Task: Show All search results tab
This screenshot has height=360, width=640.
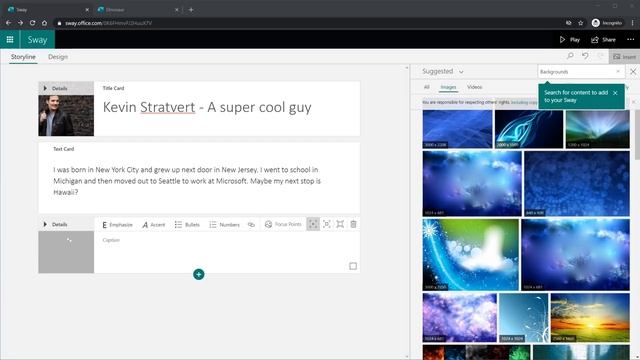Action: (x=427, y=87)
